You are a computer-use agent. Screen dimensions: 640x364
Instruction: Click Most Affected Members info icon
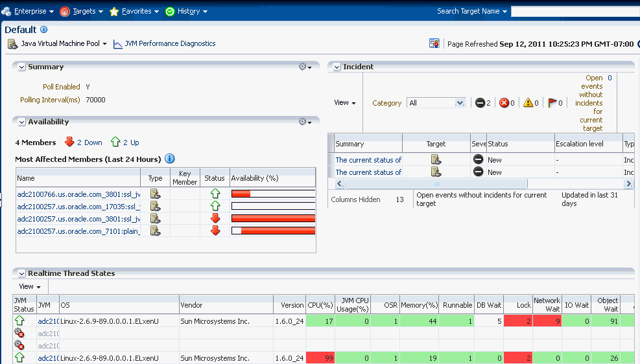(x=170, y=159)
